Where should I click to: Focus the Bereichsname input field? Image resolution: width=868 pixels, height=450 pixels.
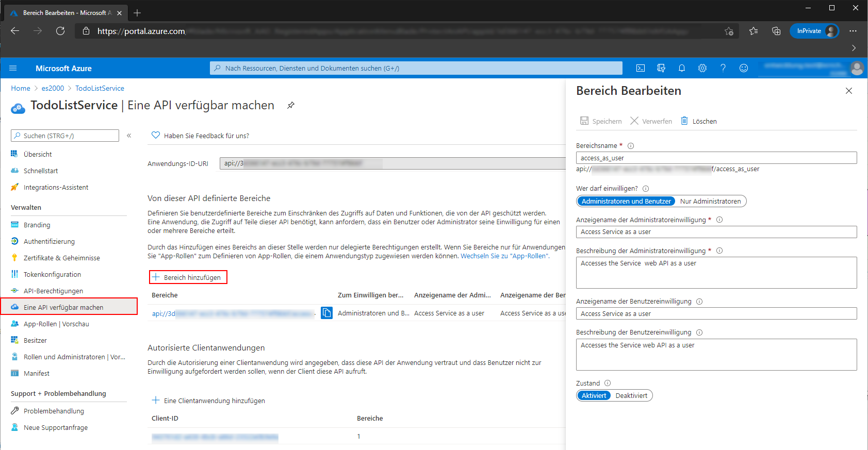(716, 158)
